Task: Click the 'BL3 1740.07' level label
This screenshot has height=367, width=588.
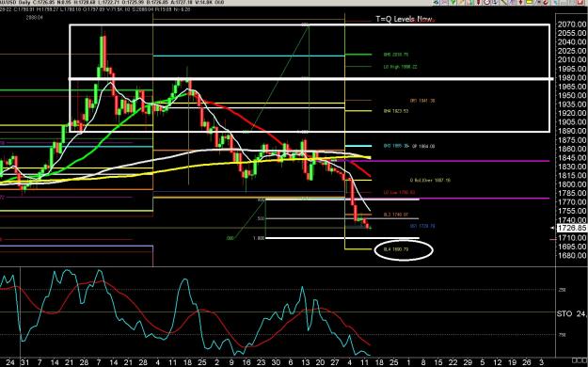Action: (396, 215)
